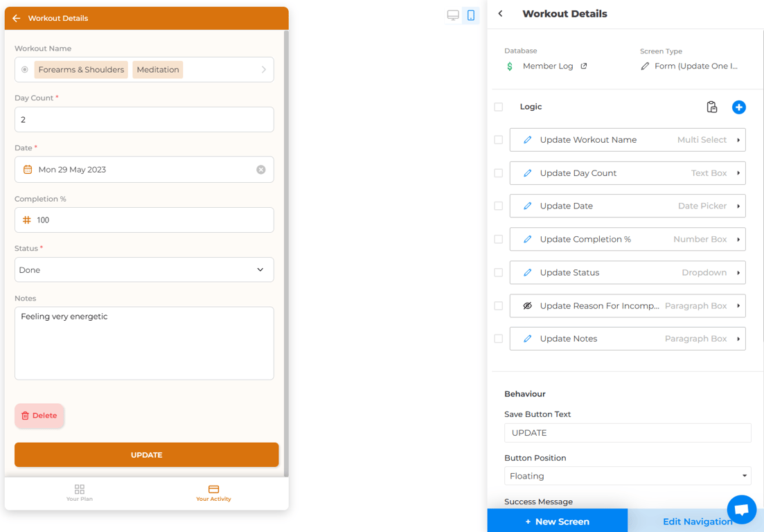Image resolution: width=764 pixels, height=532 pixels.
Task: Check the Logic select-all checkbox
Action: tap(499, 107)
